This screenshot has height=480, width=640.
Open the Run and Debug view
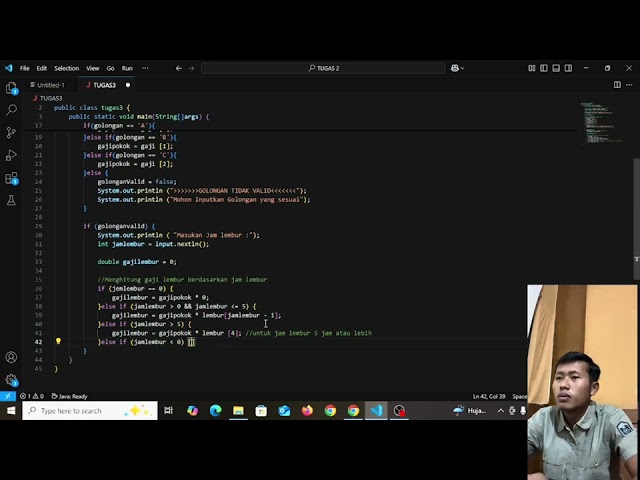point(11,155)
